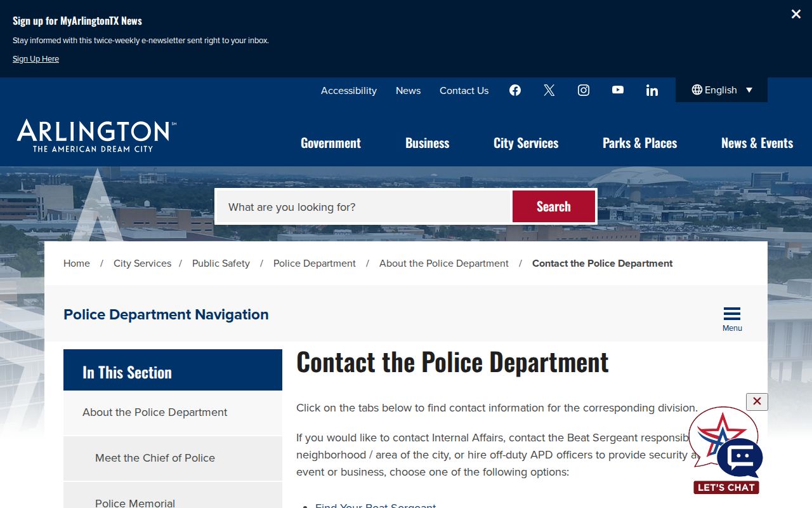Open the News link in top bar
Viewport: 812px width, 508px height.
409,91
